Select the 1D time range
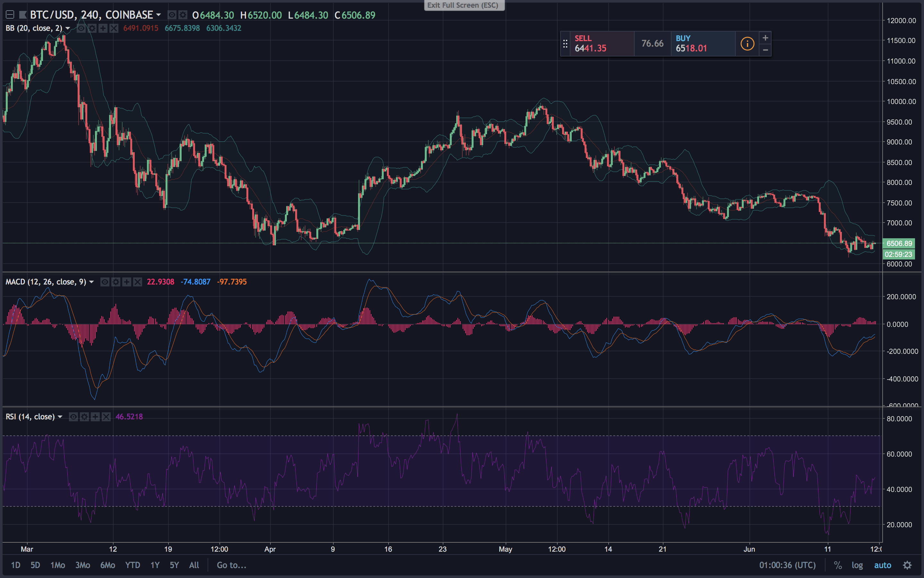The height and width of the screenshot is (578, 924). point(16,565)
